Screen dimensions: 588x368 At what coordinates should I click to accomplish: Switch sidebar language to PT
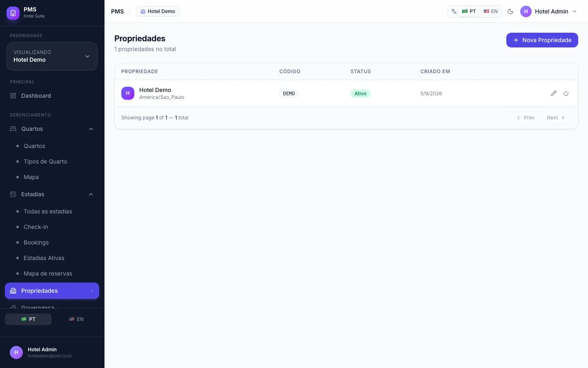coord(28,319)
